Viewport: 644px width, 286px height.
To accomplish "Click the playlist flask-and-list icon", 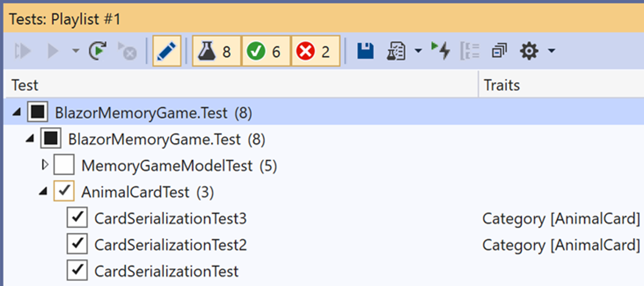I will tap(396, 51).
